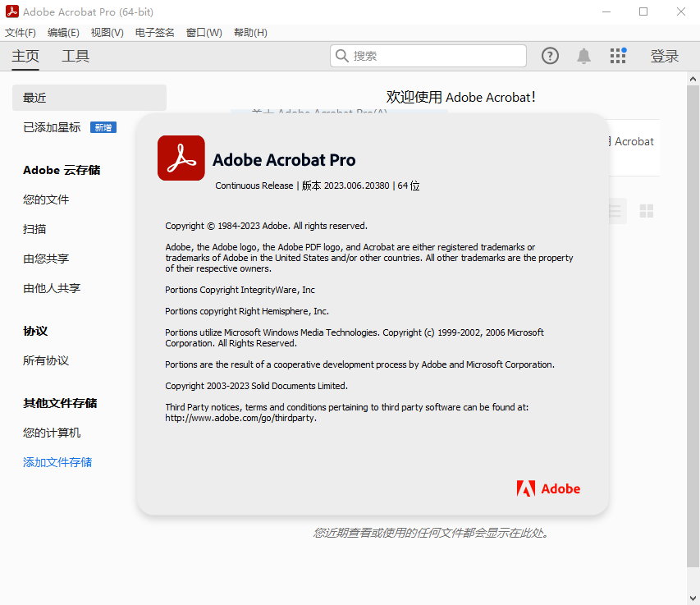
Task: Open the notifications bell icon
Action: point(583,56)
